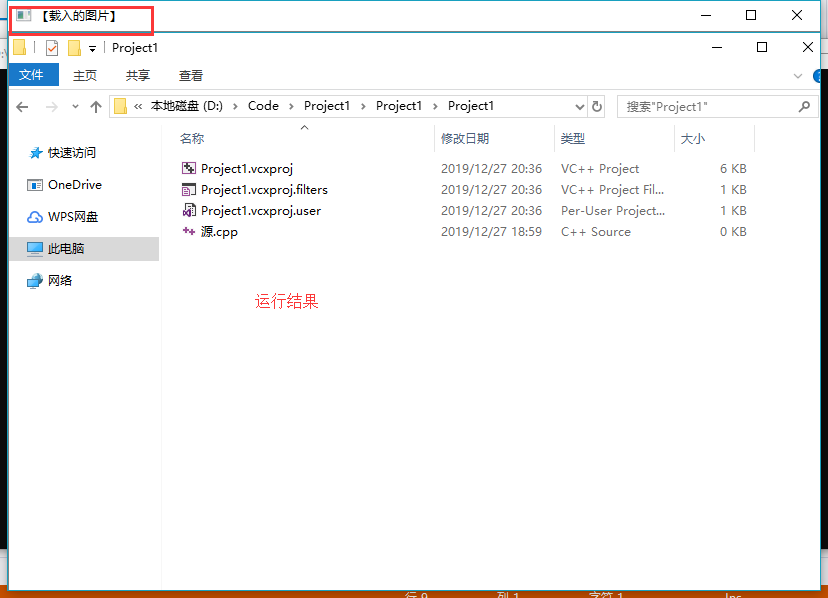Close the Explorer Project1 window
Screen dimensions: 828x598
pyautogui.click(x=807, y=48)
